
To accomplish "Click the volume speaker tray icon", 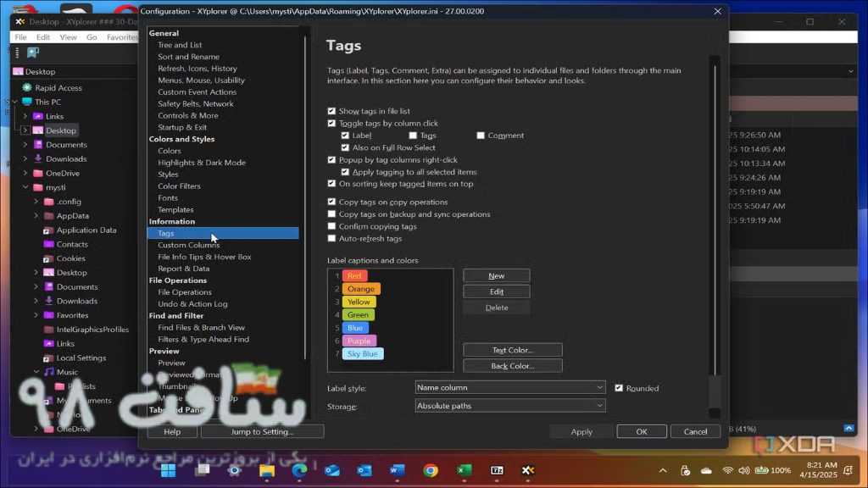I will [744, 470].
